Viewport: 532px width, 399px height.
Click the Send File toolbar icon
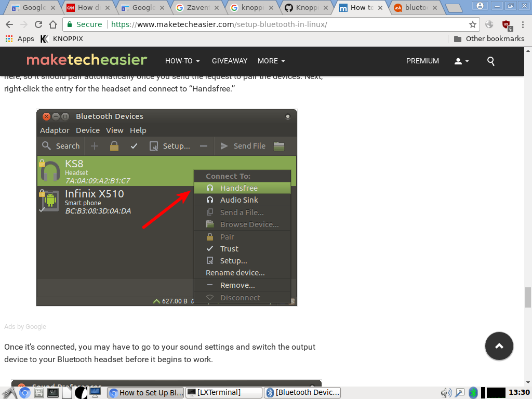pos(243,145)
